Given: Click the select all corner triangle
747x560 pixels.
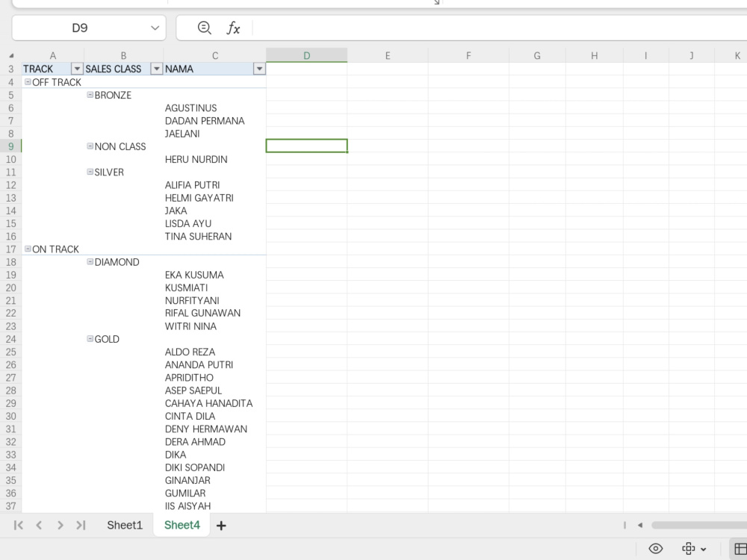Looking at the screenshot, I should coord(11,56).
